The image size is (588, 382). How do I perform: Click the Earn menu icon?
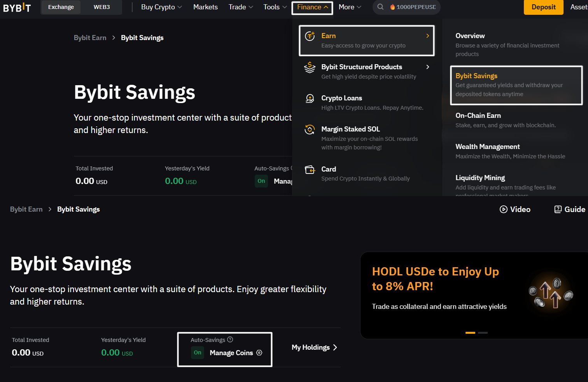[x=310, y=36]
